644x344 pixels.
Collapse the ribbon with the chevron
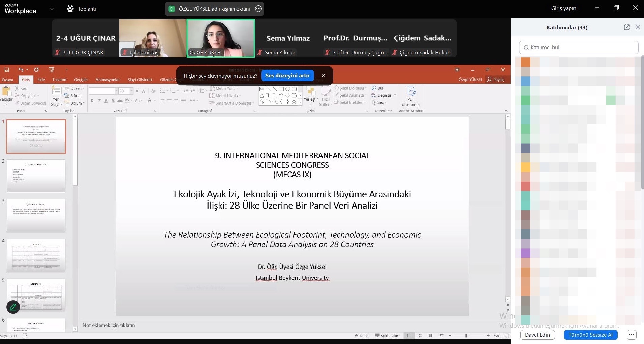506,111
